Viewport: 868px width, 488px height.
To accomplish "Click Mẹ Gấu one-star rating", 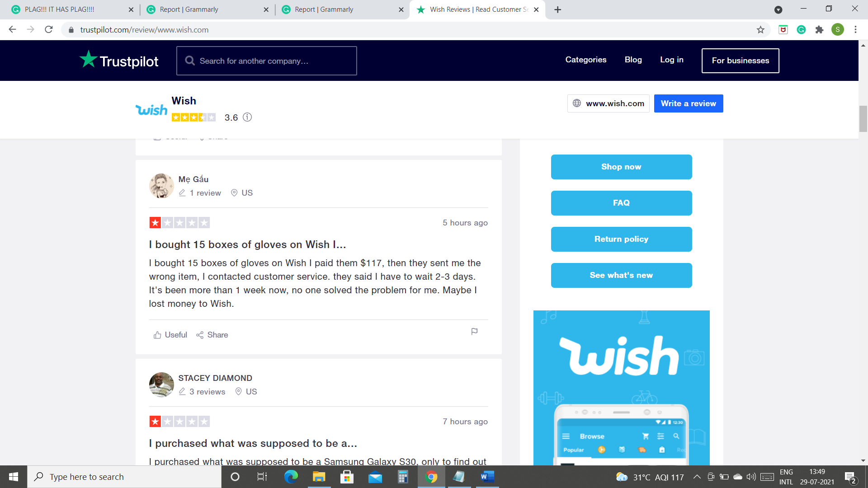I will click(179, 223).
